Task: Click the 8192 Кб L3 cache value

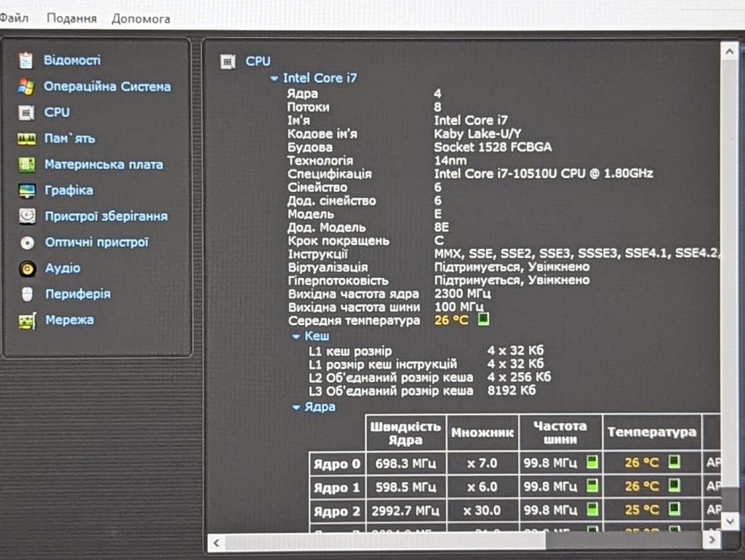Action: pos(512,390)
